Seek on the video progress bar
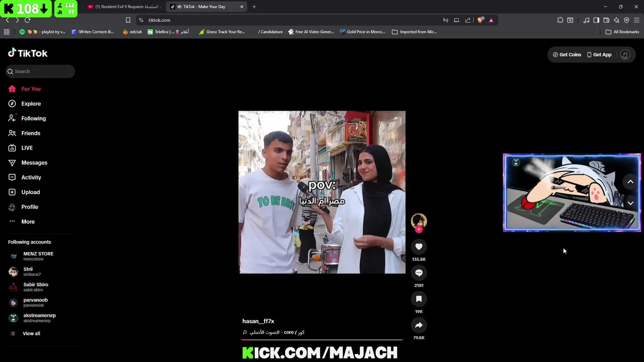This screenshot has width=644, height=362. pyautogui.click(x=322, y=340)
